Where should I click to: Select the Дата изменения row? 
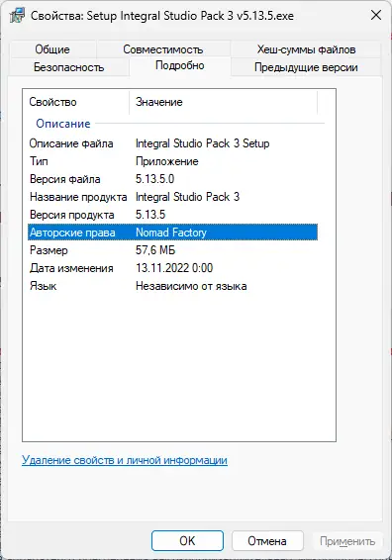point(172,268)
